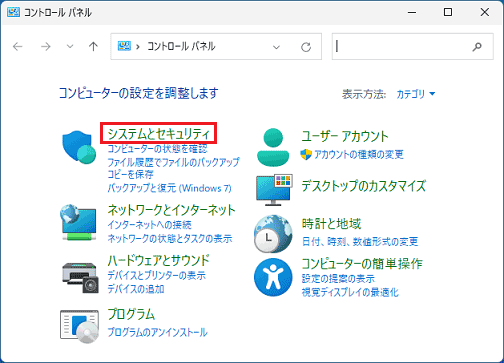
Task: Click 設定の提案の表示 link
Action: point(338,278)
